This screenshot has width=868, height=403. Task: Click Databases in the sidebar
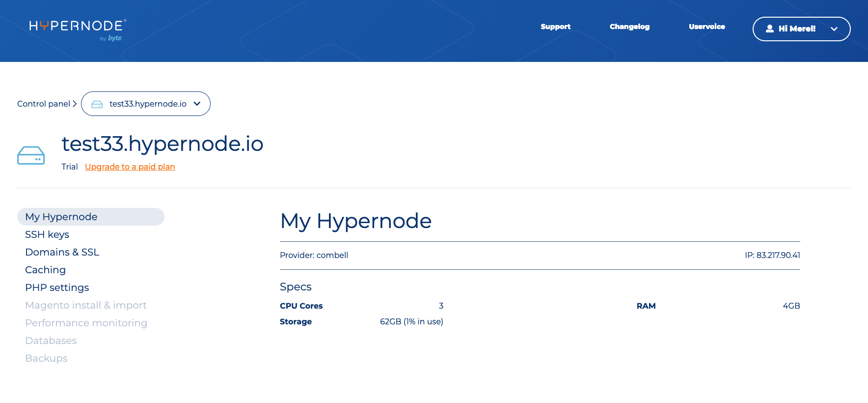point(51,341)
